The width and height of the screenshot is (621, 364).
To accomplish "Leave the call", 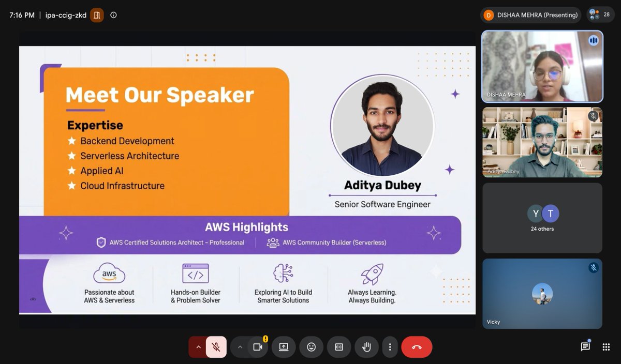I will coord(417,347).
